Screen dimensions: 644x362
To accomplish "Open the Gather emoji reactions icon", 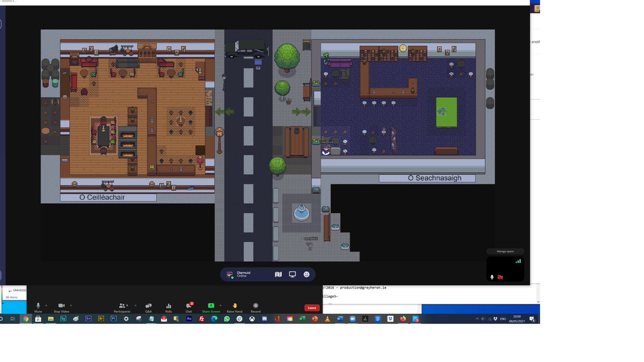I will click(306, 274).
